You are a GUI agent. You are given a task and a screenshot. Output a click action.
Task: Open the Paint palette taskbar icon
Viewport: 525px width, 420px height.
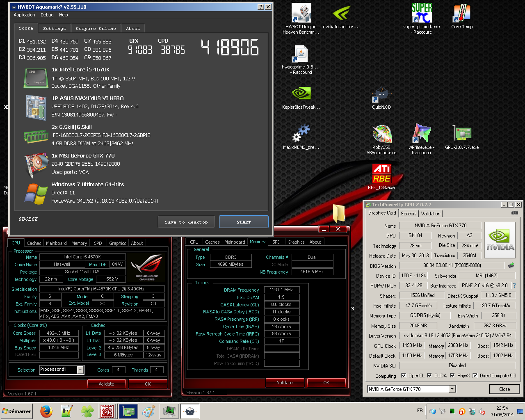(148, 411)
